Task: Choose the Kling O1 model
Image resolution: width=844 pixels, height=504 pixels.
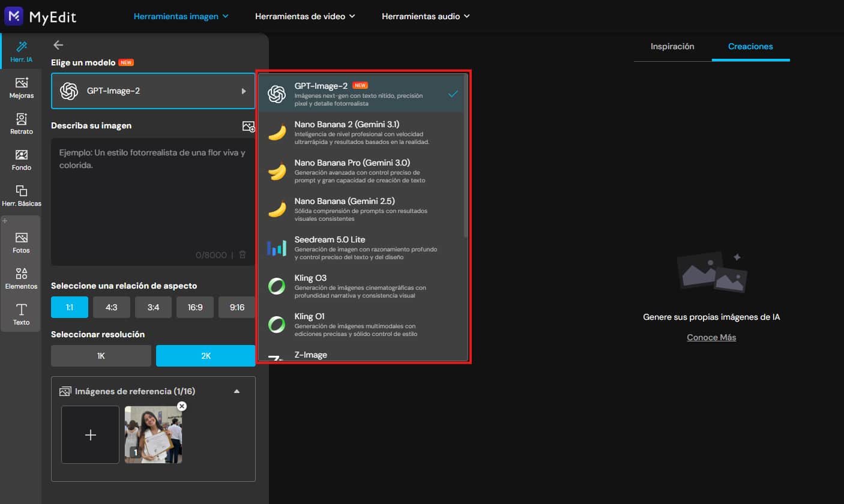Action: click(361, 325)
